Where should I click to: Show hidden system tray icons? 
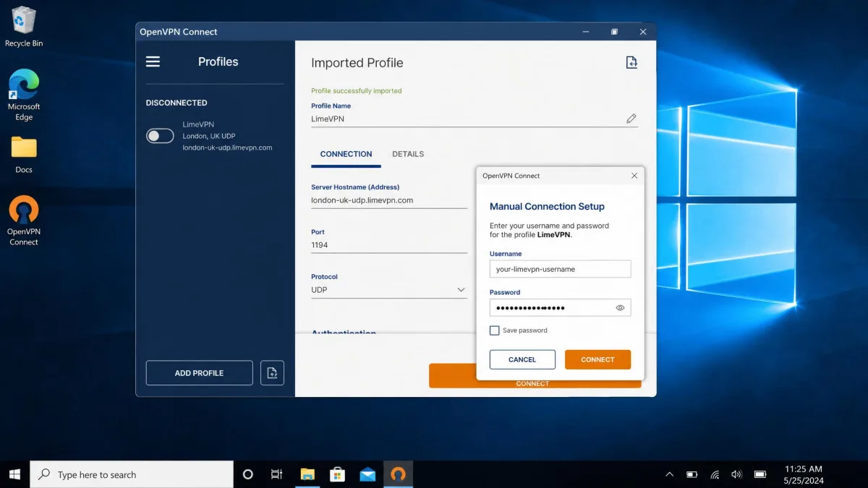(670, 474)
